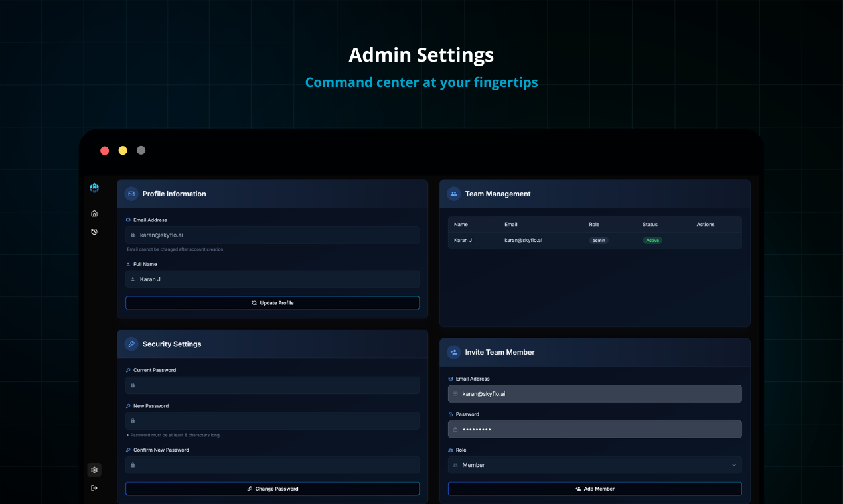The image size is (843, 504).
Task: Click the Full Name field with Karan J
Action: (x=272, y=279)
